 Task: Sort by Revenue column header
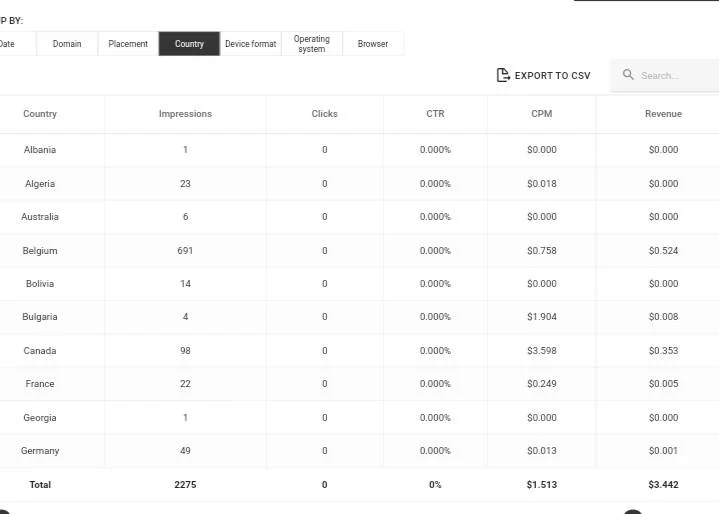tap(663, 114)
